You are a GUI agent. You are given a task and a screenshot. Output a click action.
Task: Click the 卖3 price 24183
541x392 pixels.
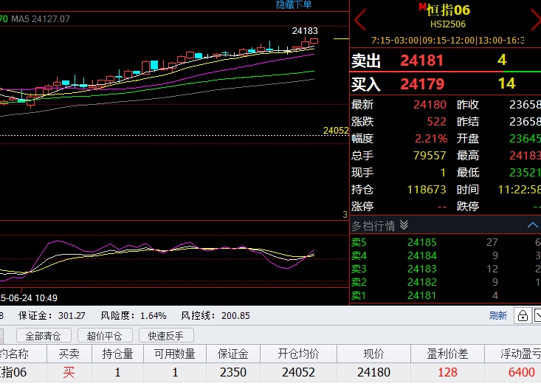click(x=421, y=269)
